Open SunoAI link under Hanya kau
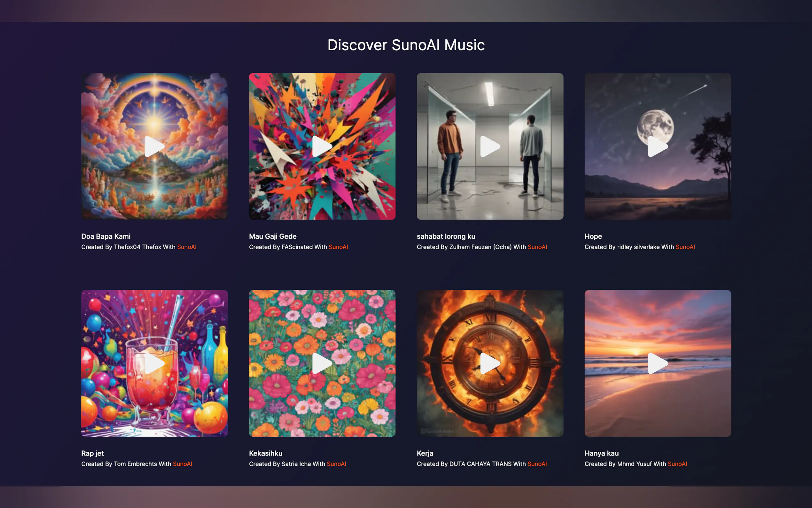The image size is (812, 508). [677, 464]
